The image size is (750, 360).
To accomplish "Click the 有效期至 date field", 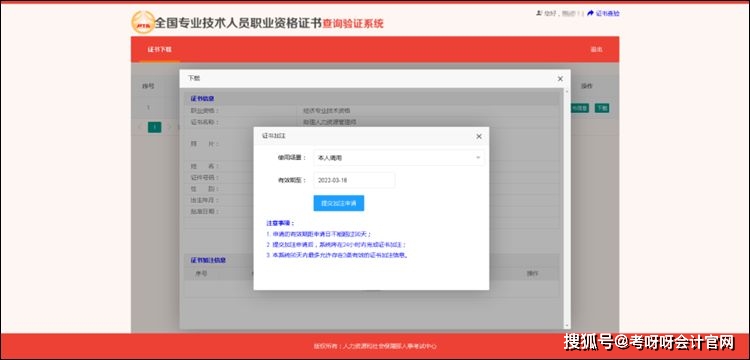I will coord(354,180).
